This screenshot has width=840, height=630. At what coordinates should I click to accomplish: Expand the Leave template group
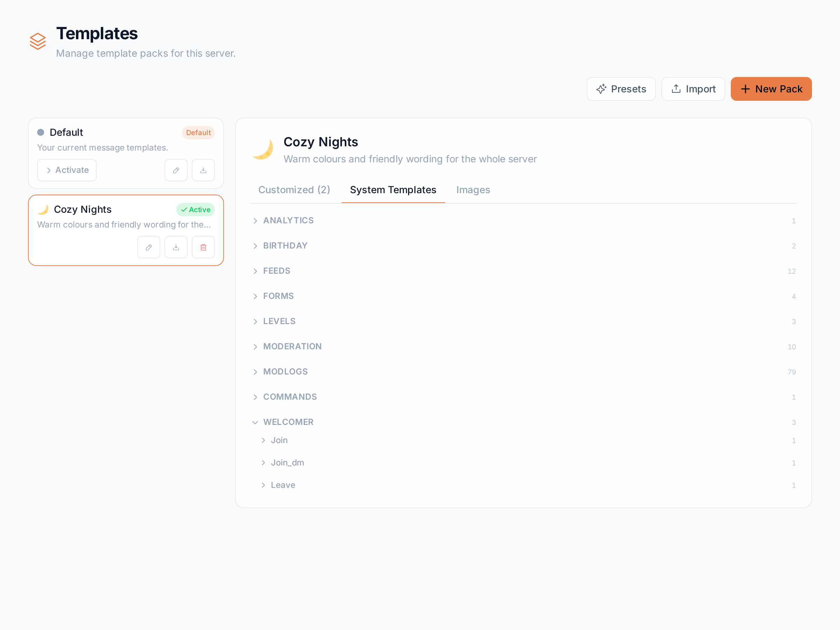point(527,485)
